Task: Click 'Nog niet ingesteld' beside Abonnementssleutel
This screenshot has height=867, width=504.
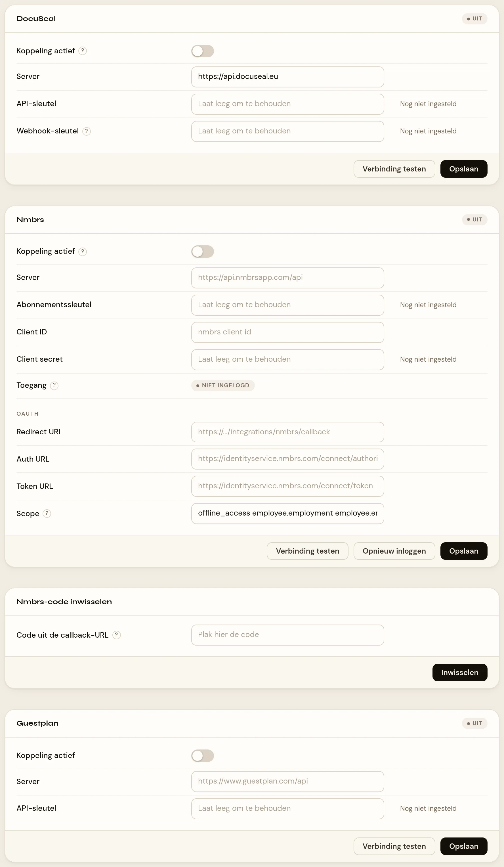Action: [428, 305]
